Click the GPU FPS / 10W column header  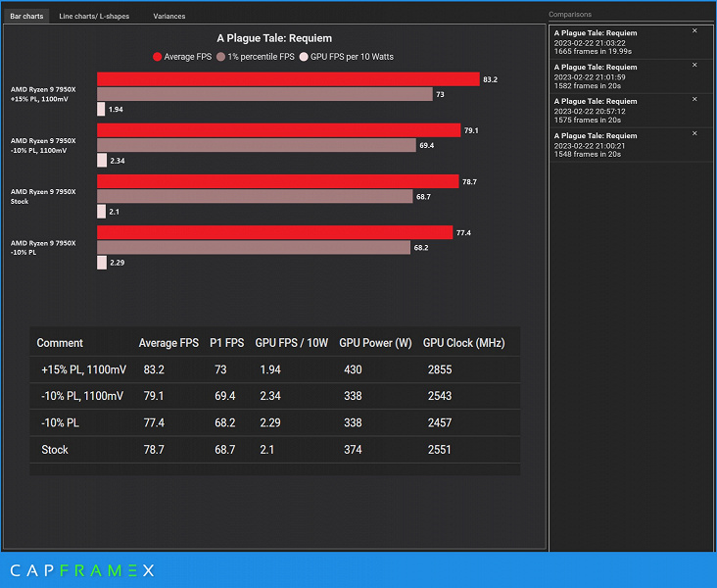292,343
